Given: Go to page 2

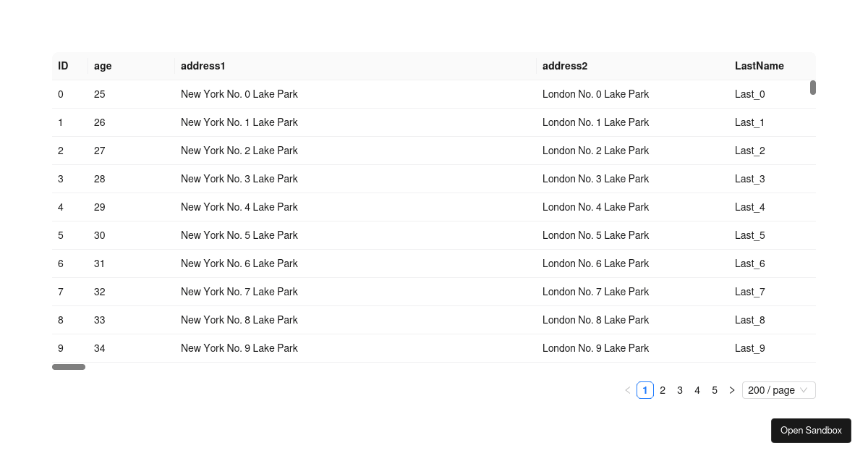Looking at the screenshot, I should [663, 390].
